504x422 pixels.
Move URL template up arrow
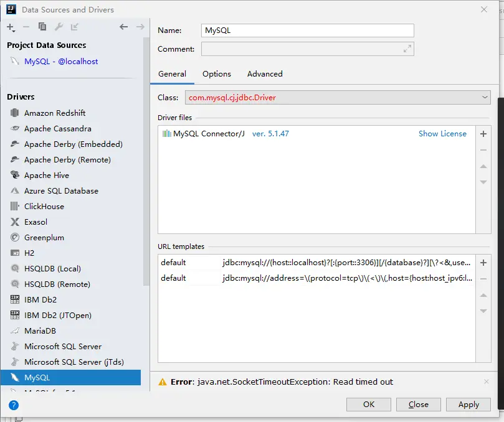coord(483,295)
